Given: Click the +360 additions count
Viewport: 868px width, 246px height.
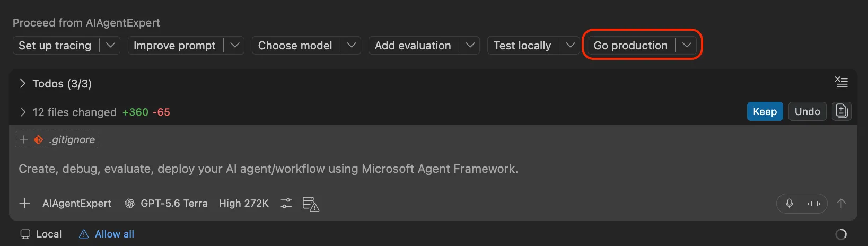Looking at the screenshot, I should coord(135,112).
